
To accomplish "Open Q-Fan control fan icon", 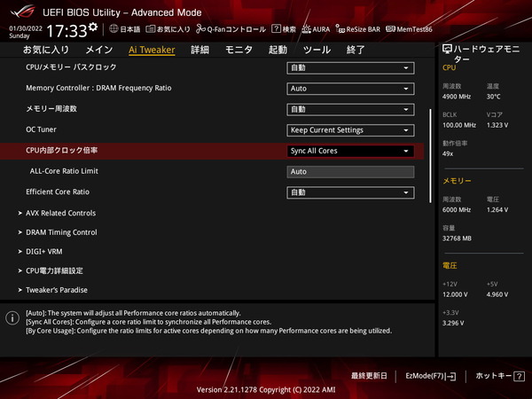I will point(201,29).
